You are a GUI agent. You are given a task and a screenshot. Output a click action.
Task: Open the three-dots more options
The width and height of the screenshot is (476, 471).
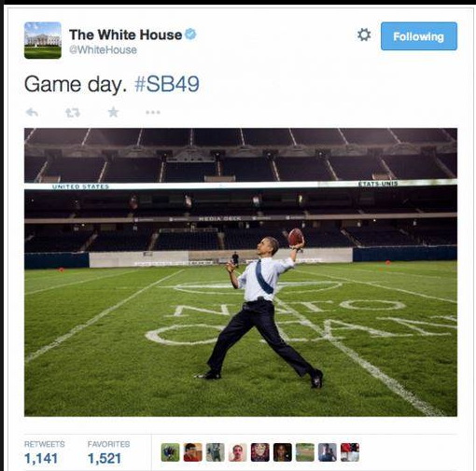click(x=153, y=112)
